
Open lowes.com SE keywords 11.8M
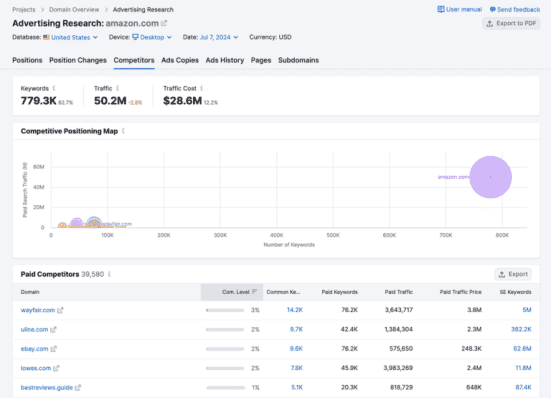(523, 368)
